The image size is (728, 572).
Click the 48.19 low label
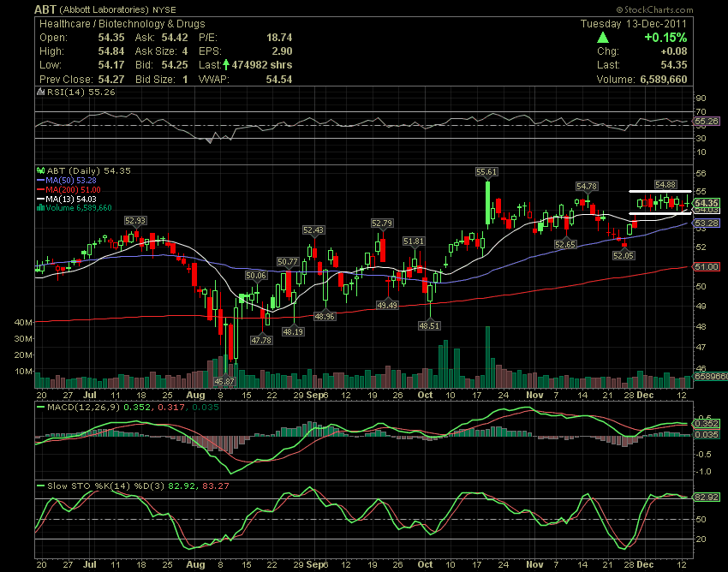click(293, 331)
